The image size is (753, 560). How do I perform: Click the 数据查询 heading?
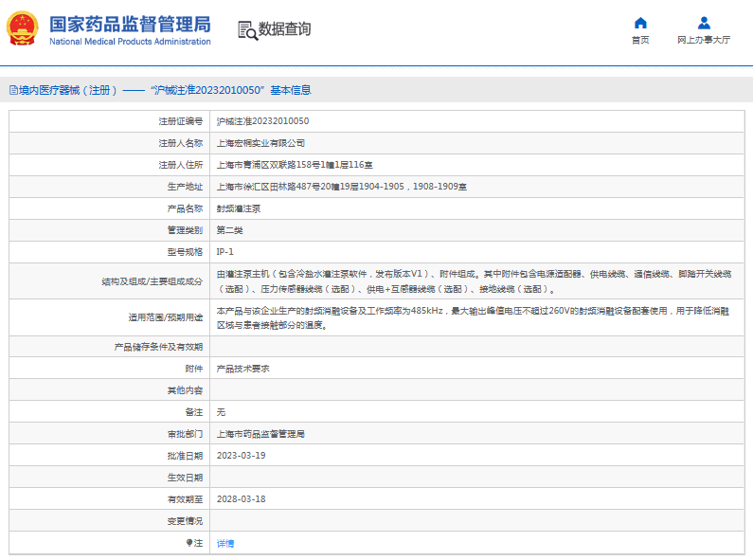(x=284, y=28)
